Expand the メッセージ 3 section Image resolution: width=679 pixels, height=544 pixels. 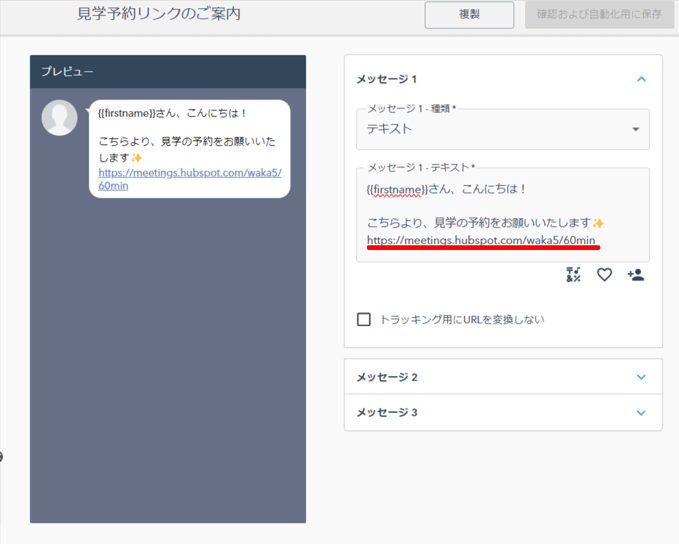pyautogui.click(x=641, y=412)
